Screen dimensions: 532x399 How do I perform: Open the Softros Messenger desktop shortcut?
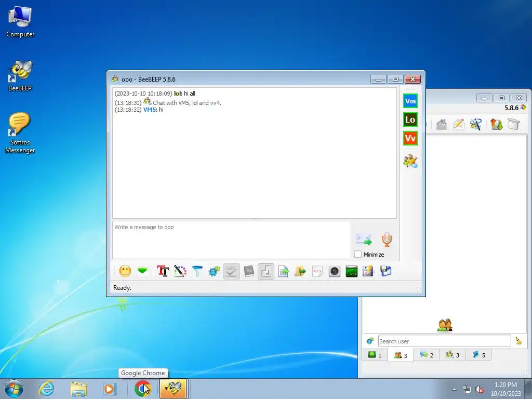coord(20,133)
